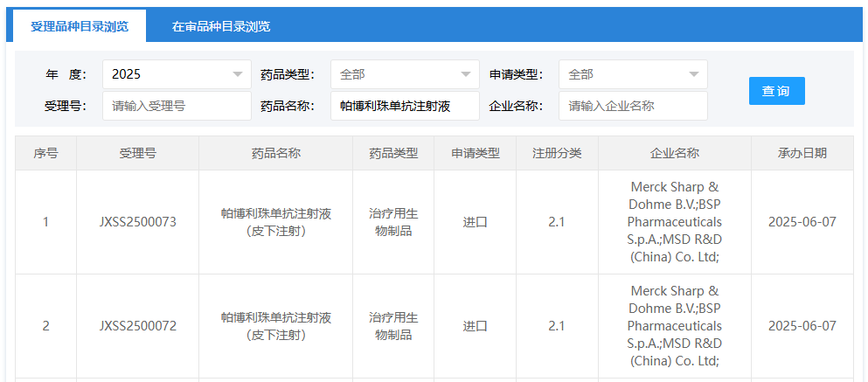
Task: Click the 申请类型 column header
Action: [x=475, y=153]
